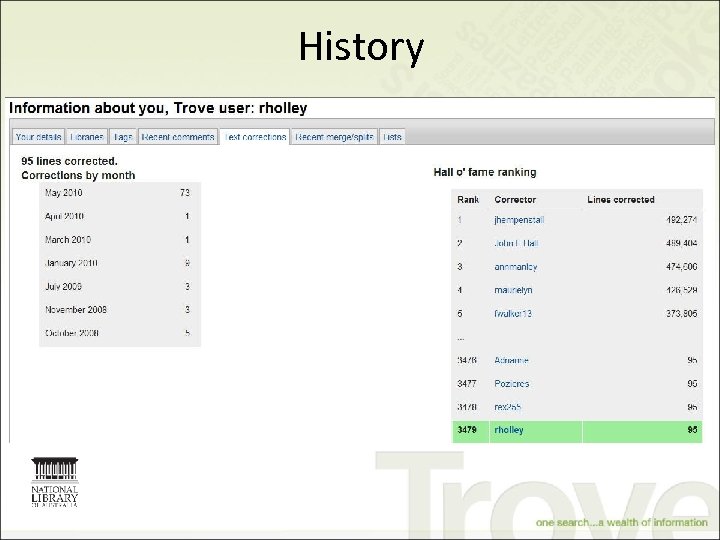The image size is (720, 540).
Task: Open corrector Pozieres profile link
Action: click(x=512, y=383)
